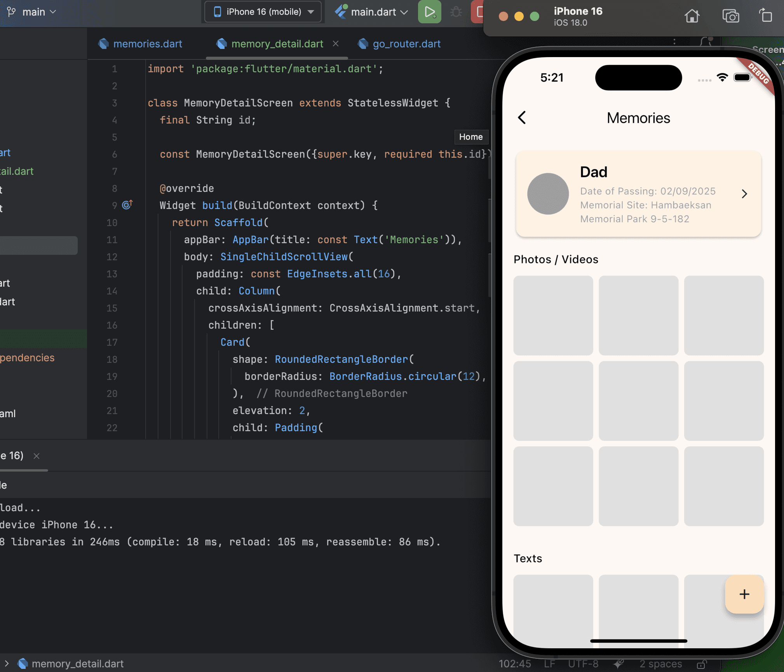This screenshot has height=672, width=784.
Task: Click the override gutter icon on line 9
Action: [127, 204]
